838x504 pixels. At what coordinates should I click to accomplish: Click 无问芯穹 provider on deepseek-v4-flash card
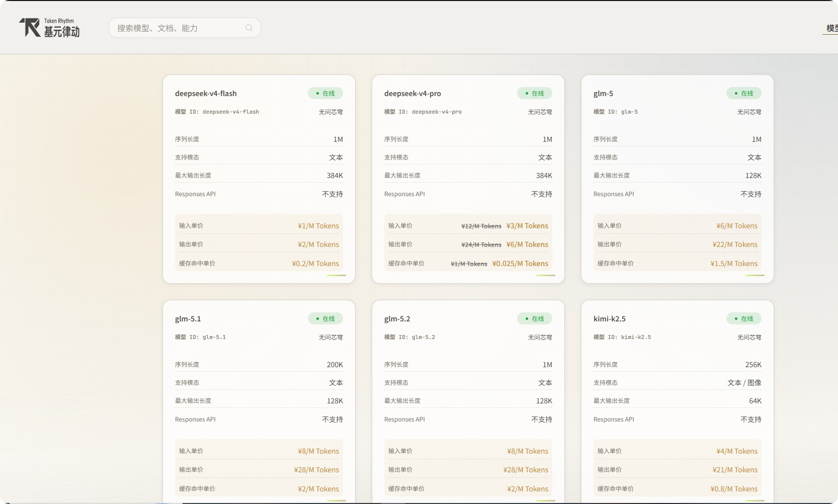[x=330, y=112]
